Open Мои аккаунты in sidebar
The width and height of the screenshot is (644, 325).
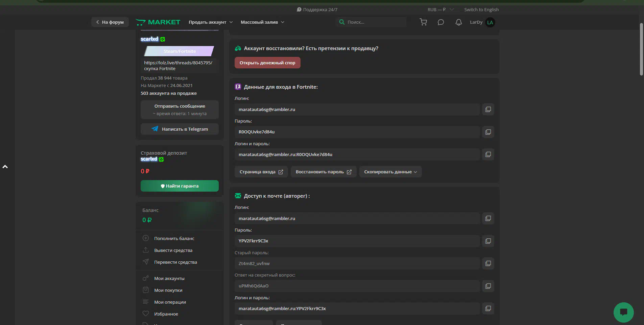pos(169,278)
